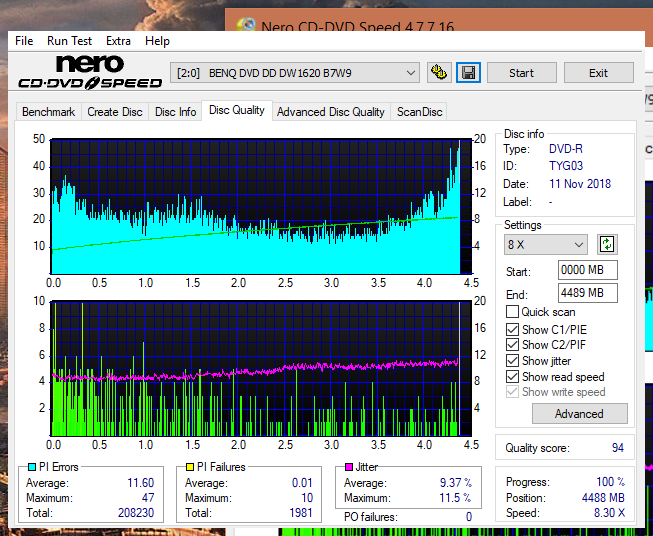Open the Run Test menu
Viewport: 653px width, 536px height.
(x=69, y=41)
